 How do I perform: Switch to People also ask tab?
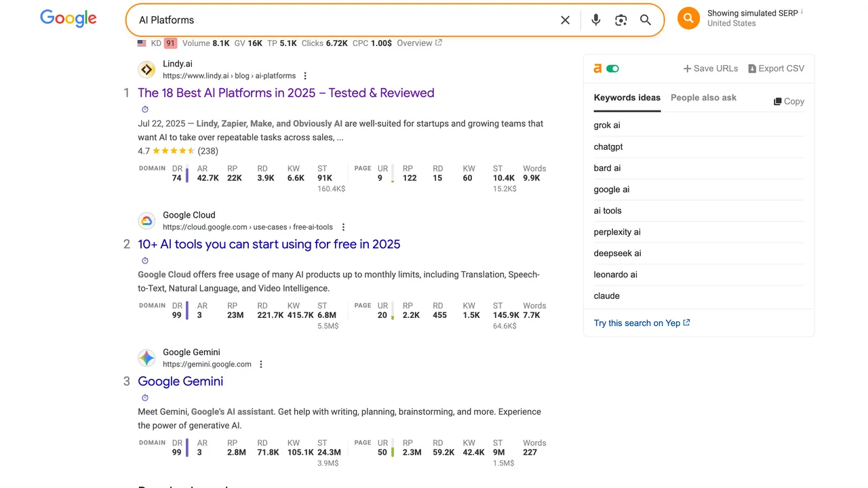point(703,98)
